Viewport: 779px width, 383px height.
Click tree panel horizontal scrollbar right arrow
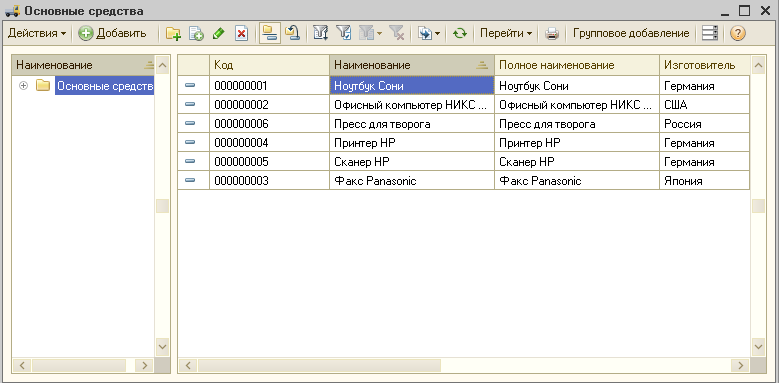[144, 366]
